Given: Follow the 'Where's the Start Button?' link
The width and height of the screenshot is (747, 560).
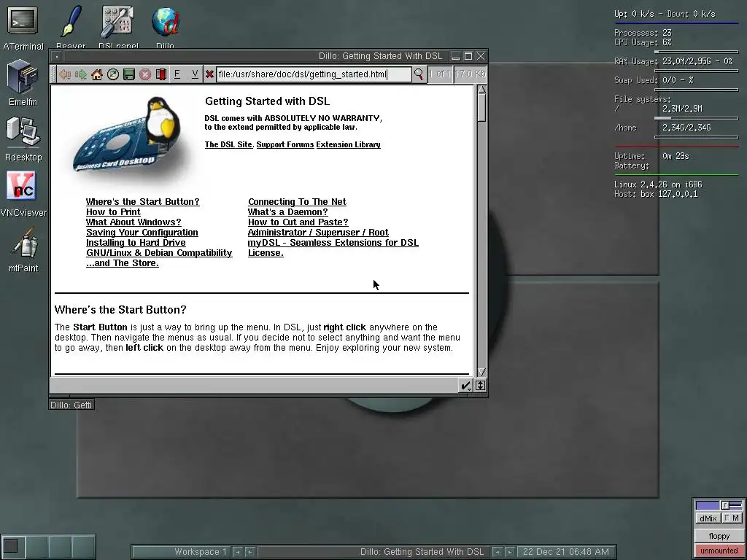Looking at the screenshot, I should pos(142,202).
